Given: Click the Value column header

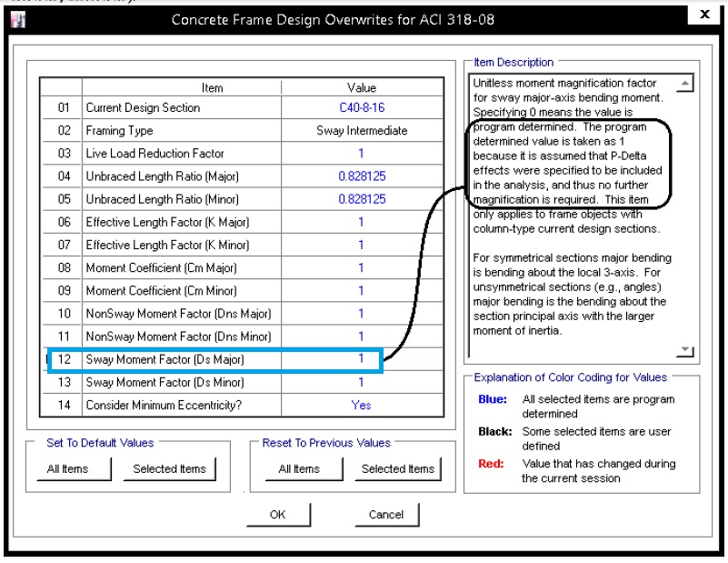Looking at the screenshot, I should coord(362,88).
